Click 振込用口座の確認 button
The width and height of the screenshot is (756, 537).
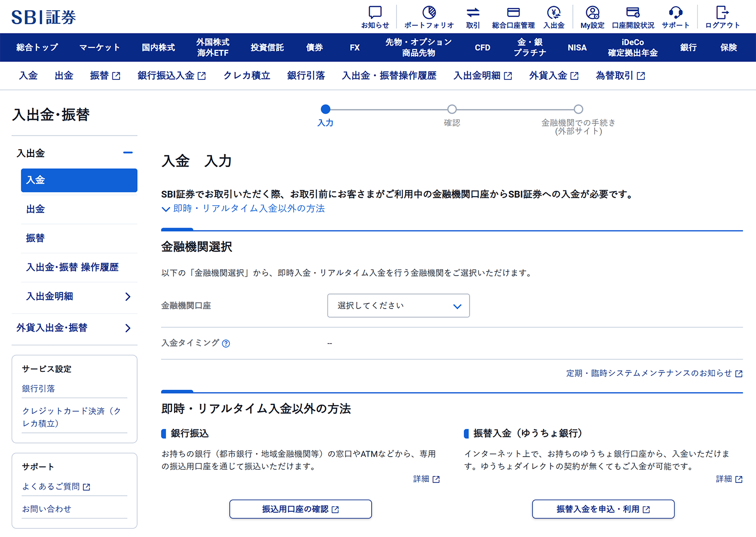(300, 509)
